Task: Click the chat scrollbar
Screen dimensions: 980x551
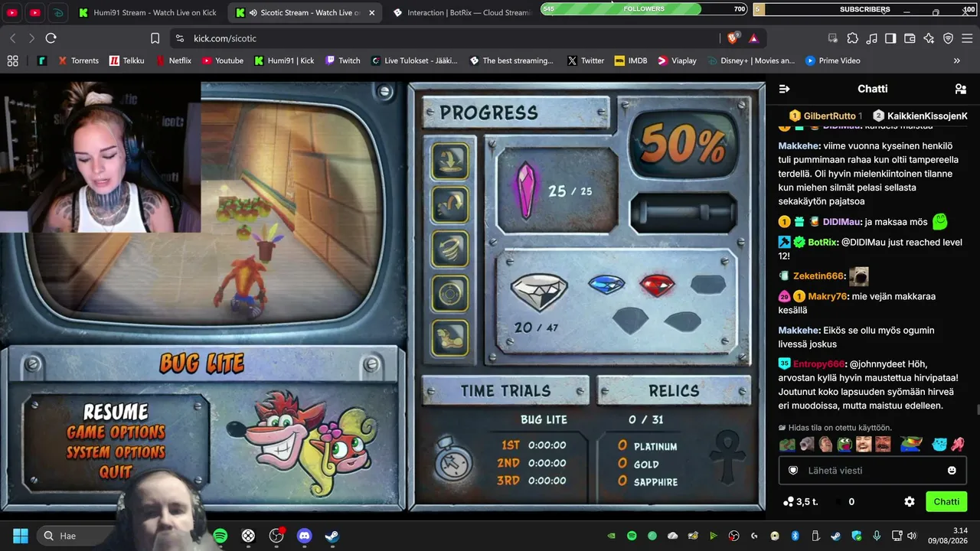Action: (x=977, y=410)
